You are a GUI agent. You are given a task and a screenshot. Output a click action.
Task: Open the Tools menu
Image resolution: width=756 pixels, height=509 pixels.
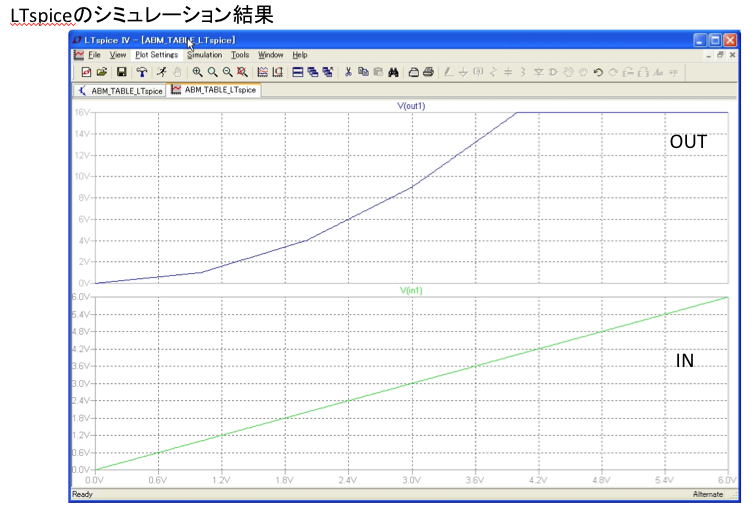click(240, 55)
